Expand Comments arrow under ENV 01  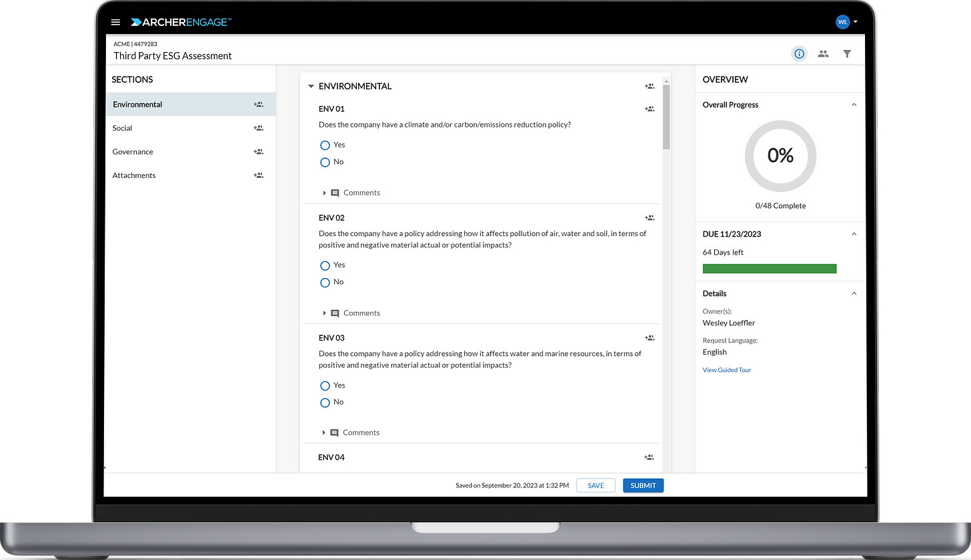tap(325, 193)
